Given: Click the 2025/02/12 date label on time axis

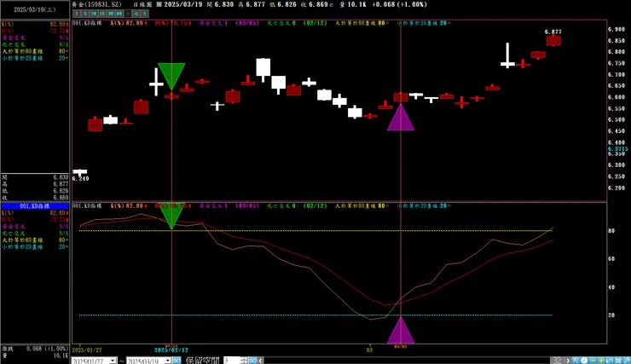Looking at the screenshot, I should coord(171,350).
